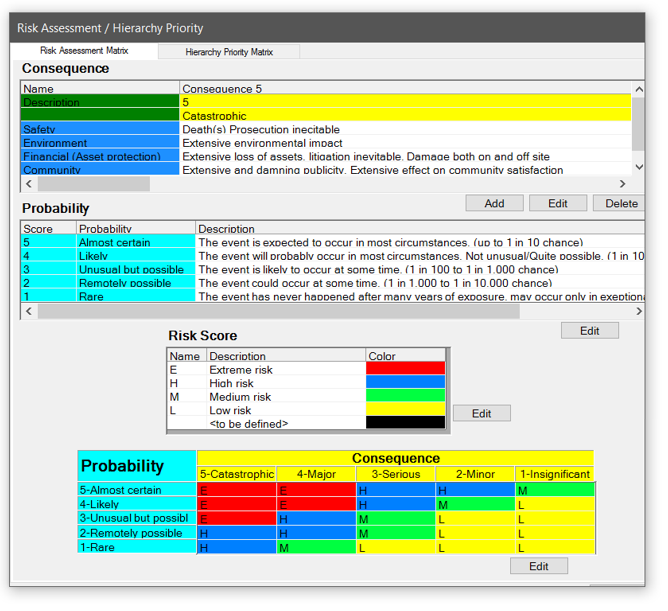
Task: Click black swatch for <to be defined>
Action: coord(405,423)
